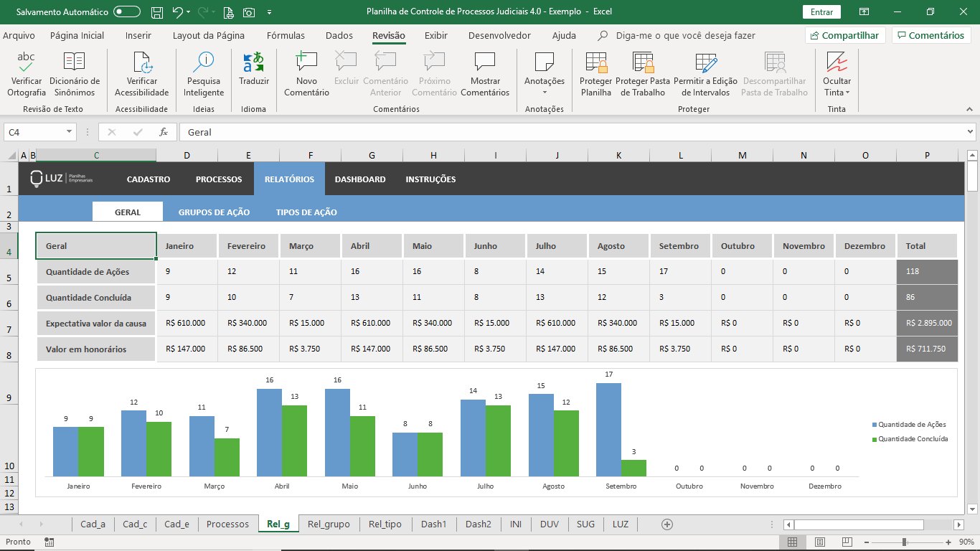Click Proteger Planilha icon

coord(596,62)
